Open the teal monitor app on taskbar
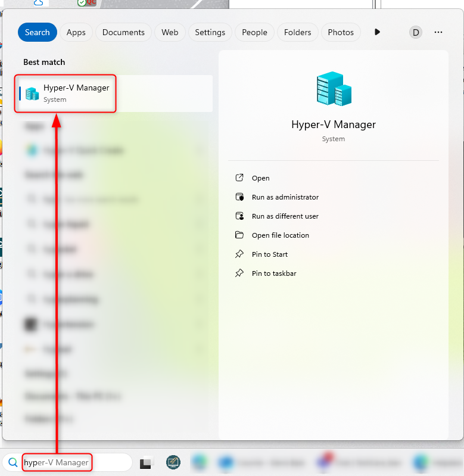464x476 pixels. point(173,462)
